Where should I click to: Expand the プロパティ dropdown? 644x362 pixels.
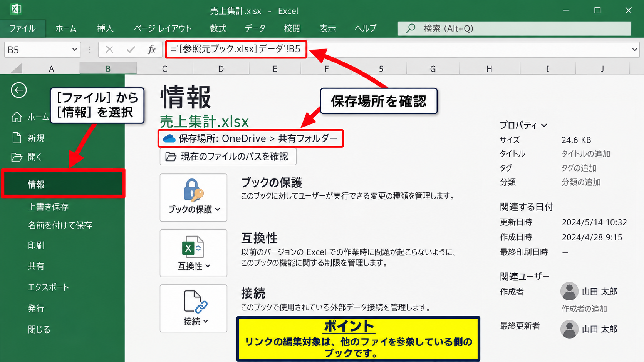pyautogui.click(x=523, y=125)
